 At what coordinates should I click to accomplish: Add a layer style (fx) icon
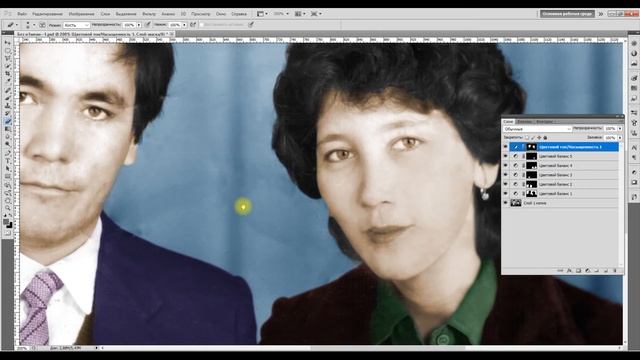pos(569,270)
